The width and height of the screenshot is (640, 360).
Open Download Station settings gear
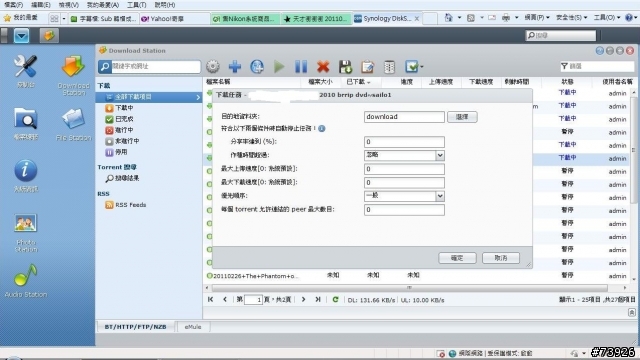tap(213, 67)
